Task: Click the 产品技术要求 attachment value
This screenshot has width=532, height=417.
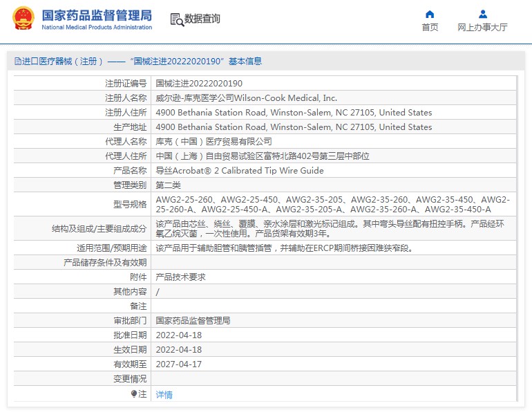Action: (180, 277)
